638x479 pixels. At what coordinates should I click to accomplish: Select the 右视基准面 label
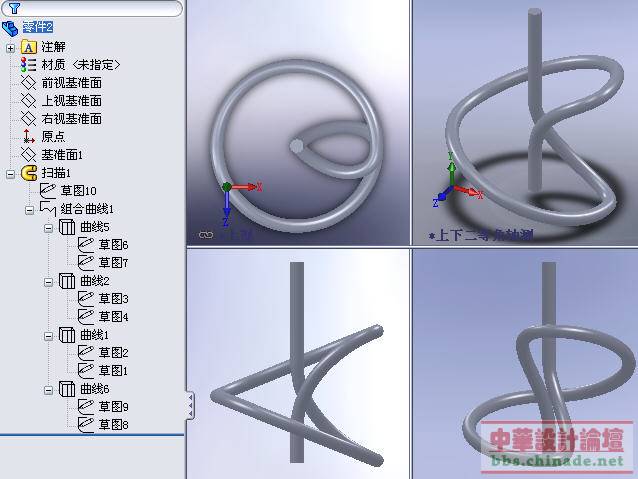72,119
